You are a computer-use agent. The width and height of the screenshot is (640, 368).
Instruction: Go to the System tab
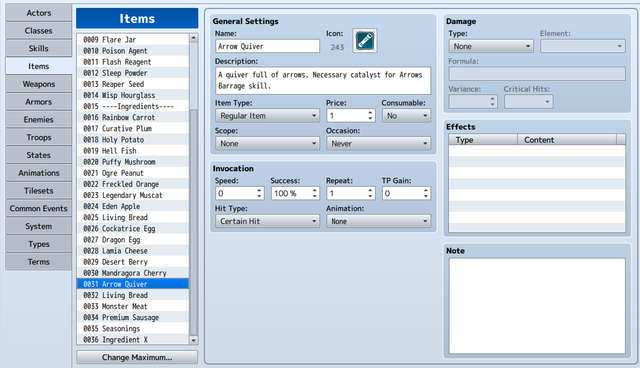click(x=39, y=226)
